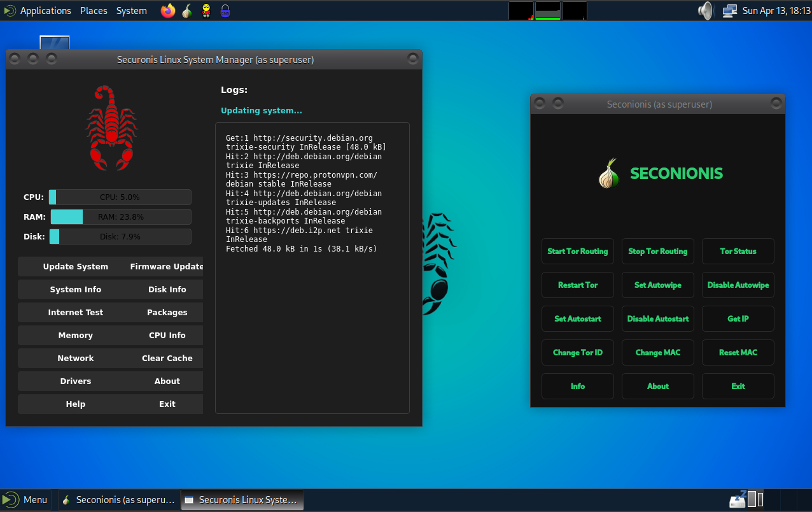Viewport: 812px width, 512px height.
Task: Open the bottom-panel Menu button
Action: coord(25,500)
